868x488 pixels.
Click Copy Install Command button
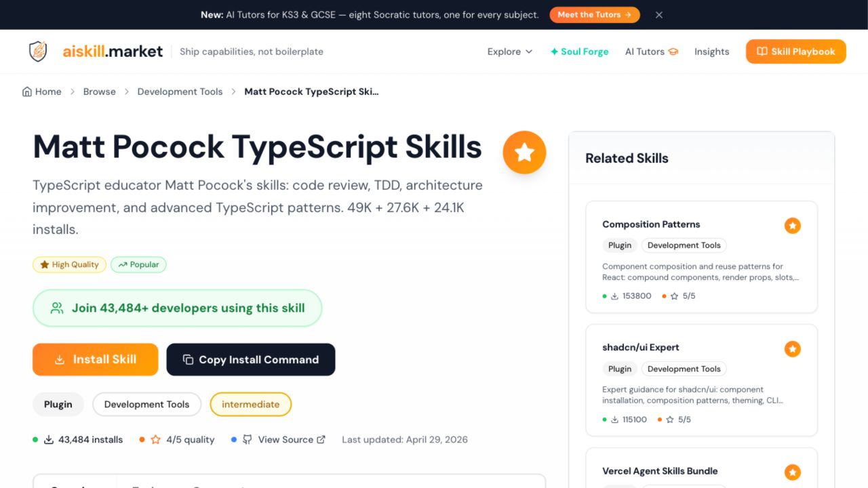251,359
